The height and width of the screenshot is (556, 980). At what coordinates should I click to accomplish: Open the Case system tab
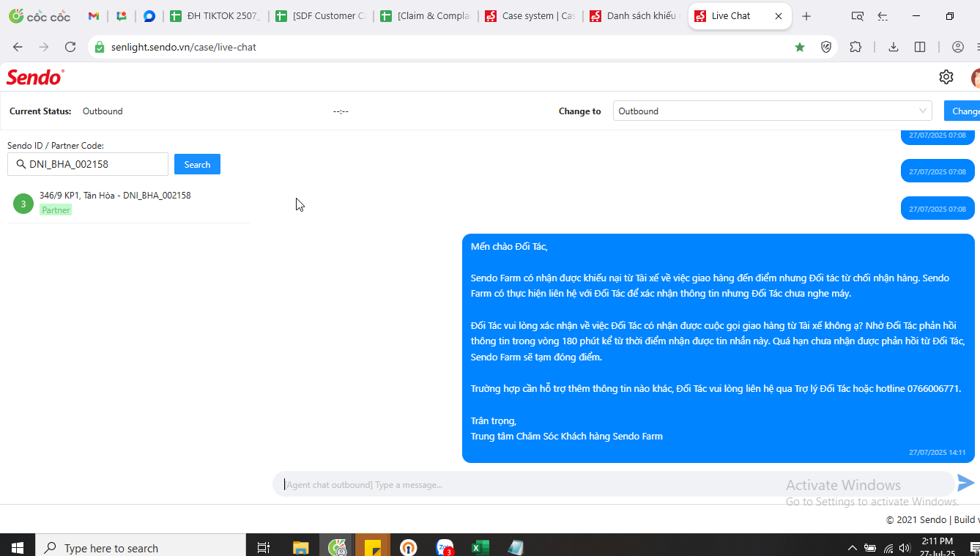point(530,16)
